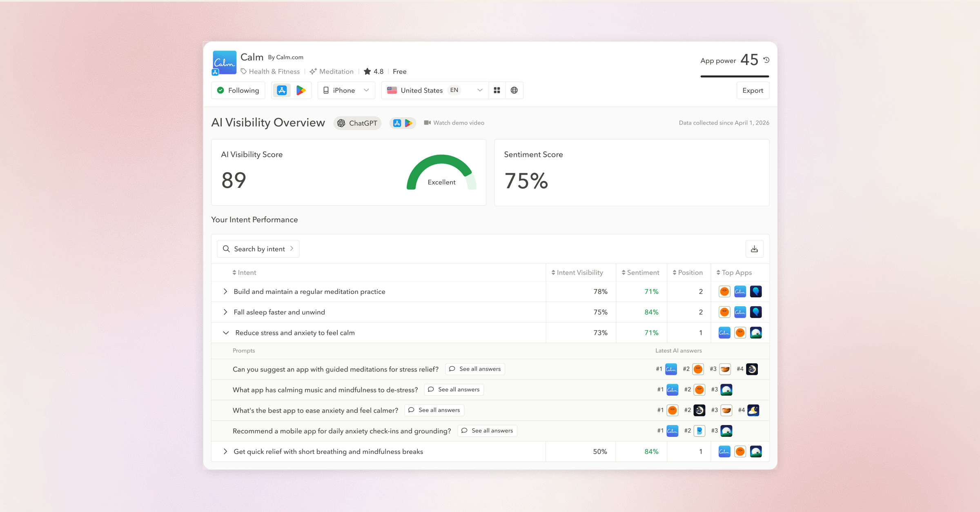Screen dimensions: 980x512
Task: Sort by Intent Visibility column
Action: [x=577, y=272]
